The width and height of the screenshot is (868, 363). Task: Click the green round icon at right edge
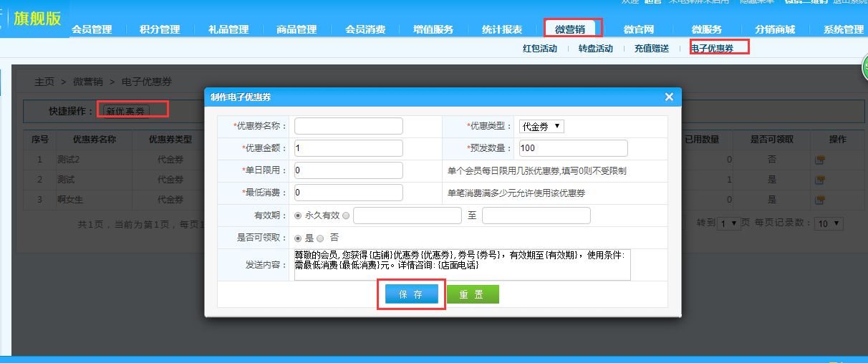[864, 72]
